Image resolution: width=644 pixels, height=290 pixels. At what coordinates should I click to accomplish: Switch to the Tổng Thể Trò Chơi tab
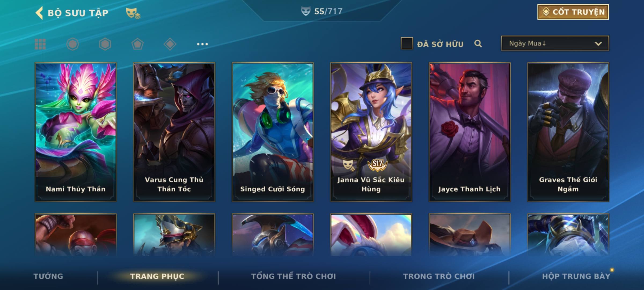294,276
